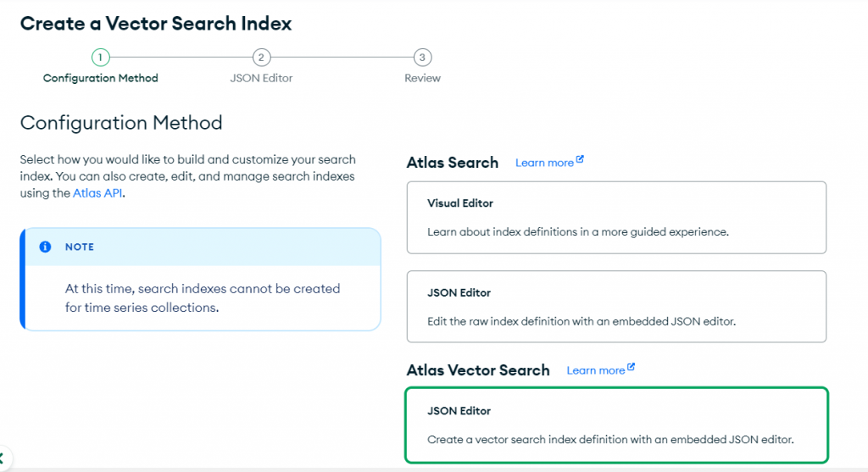Click the Create a Vector Search Index heading

tap(156, 24)
